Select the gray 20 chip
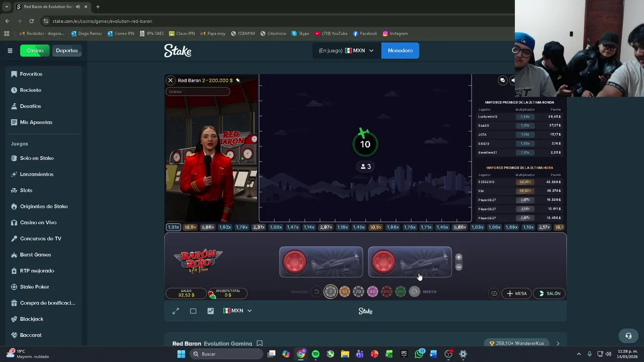Viewport: 644px width, 362px height. [x=358, y=292]
